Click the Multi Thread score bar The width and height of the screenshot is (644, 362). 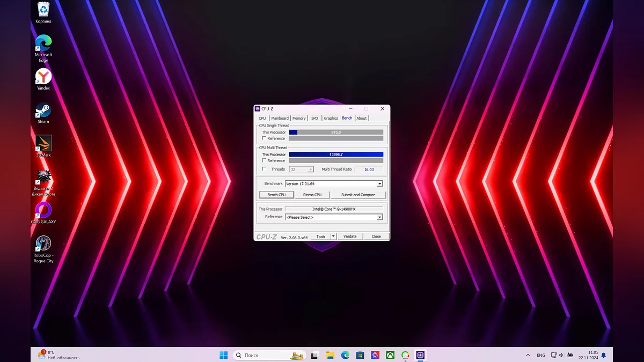click(x=336, y=154)
